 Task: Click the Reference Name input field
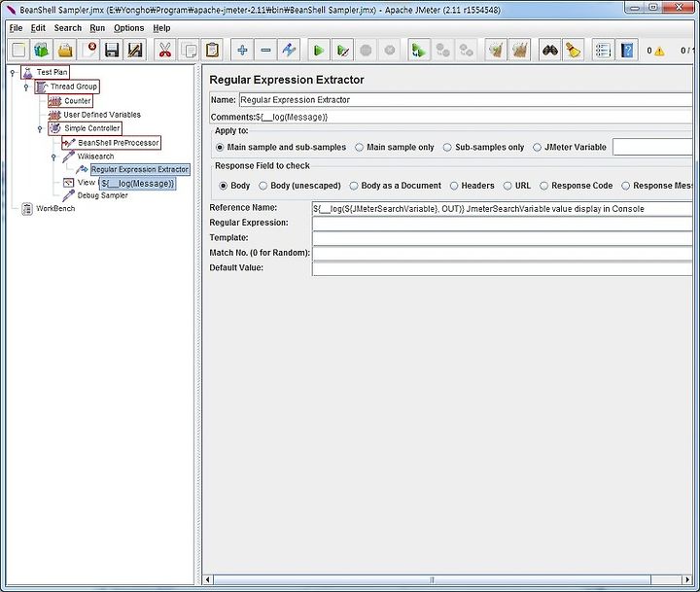503,208
